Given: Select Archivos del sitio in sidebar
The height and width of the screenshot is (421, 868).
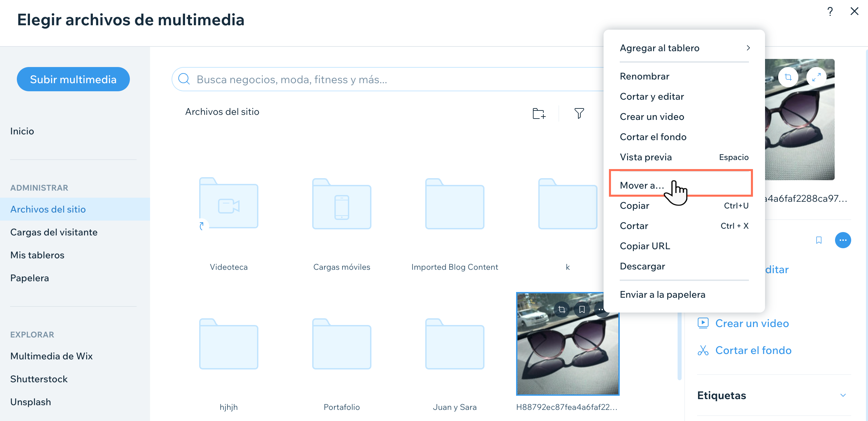Looking at the screenshot, I should 75,209.
